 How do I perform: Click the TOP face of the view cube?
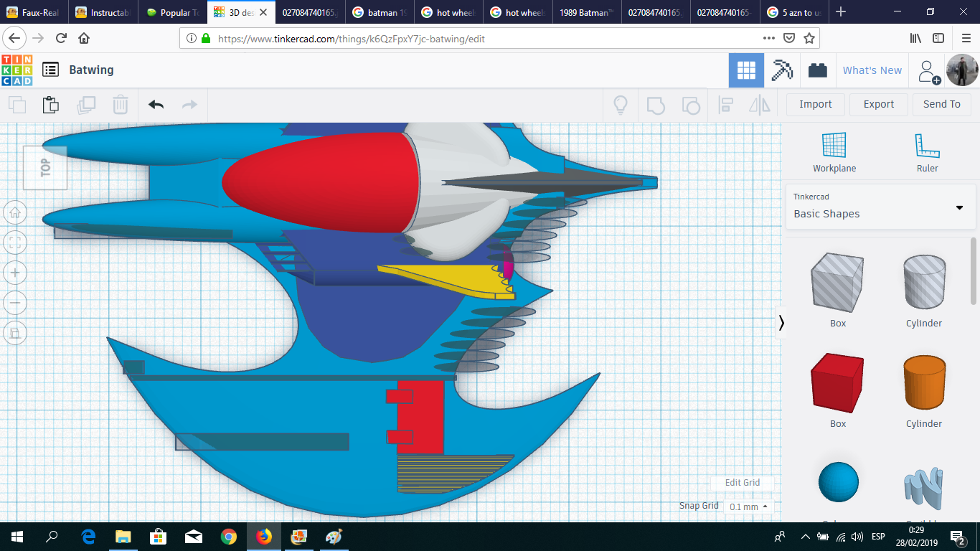point(45,168)
